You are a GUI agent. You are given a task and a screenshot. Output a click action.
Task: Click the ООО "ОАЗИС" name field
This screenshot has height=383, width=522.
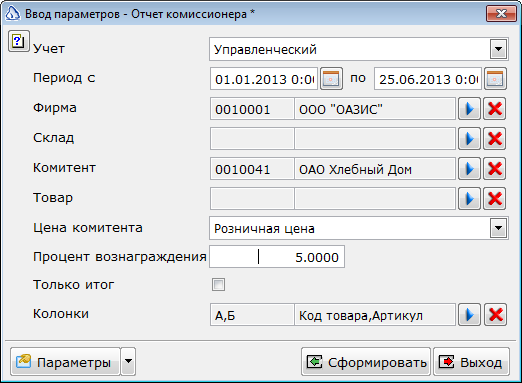(375, 109)
